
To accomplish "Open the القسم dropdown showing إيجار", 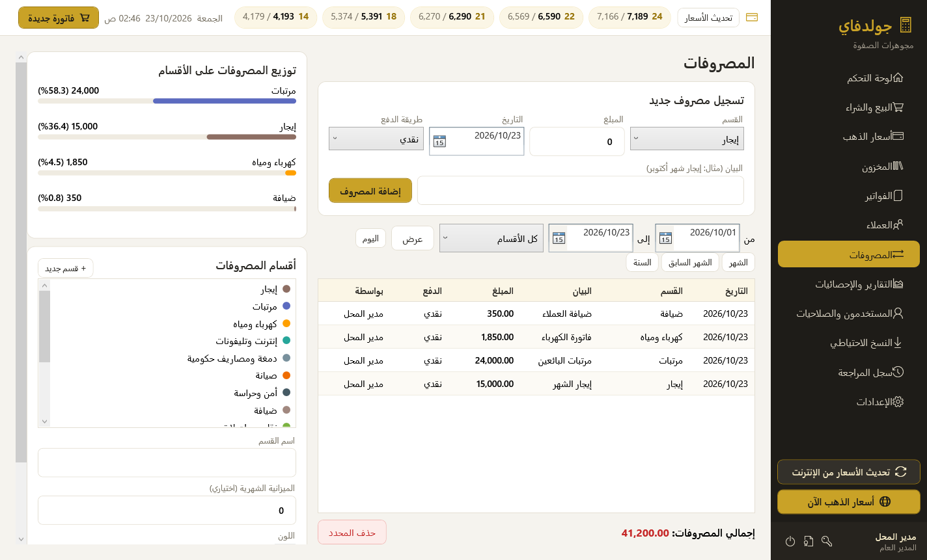I will click(687, 139).
